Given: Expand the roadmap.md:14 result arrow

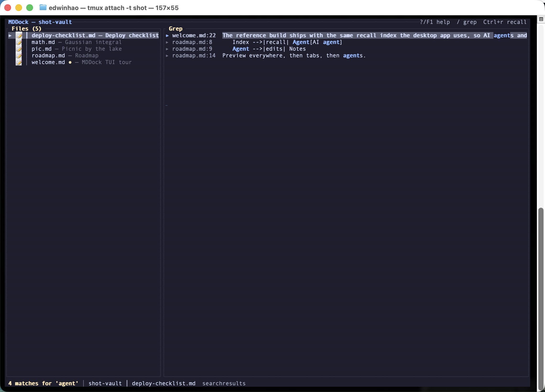Looking at the screenshot, I should pos(167,56).
